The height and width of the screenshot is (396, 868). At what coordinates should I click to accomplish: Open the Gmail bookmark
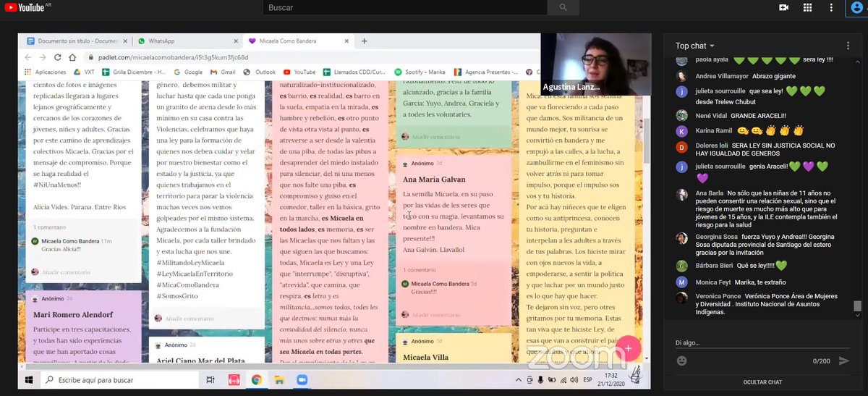[x=223, y=72]
